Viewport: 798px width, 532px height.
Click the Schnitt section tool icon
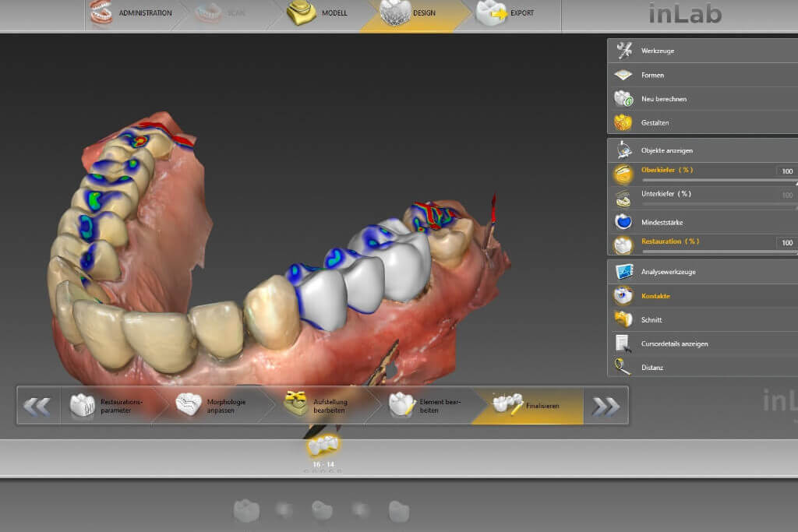point(623,319)
